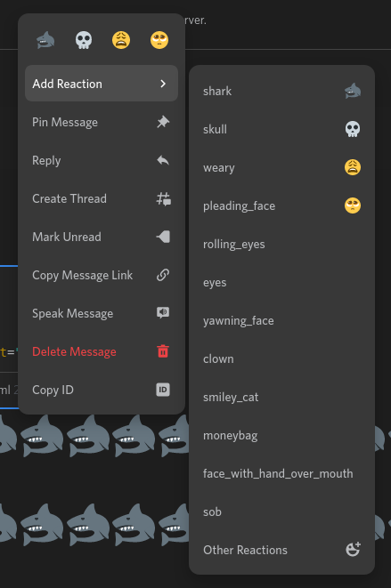Pick the clown reaction entry

pyautogui.click(x=281, y=358)
